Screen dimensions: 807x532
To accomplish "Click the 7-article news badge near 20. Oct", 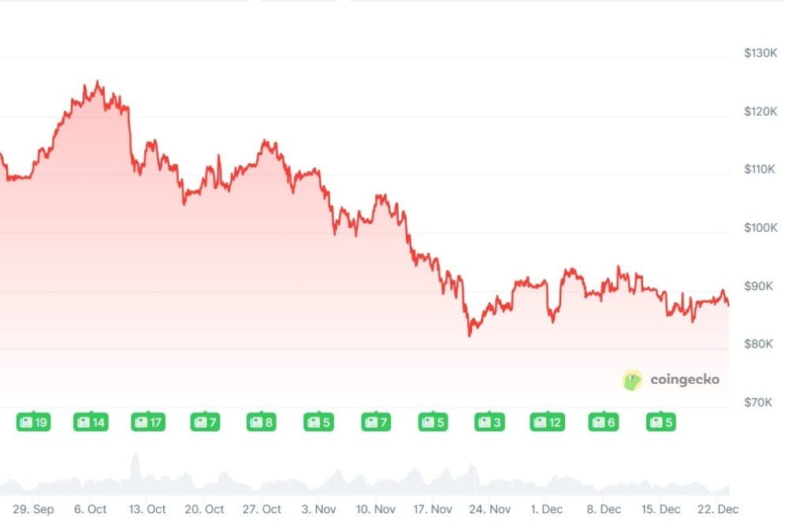I will (205, 422).
